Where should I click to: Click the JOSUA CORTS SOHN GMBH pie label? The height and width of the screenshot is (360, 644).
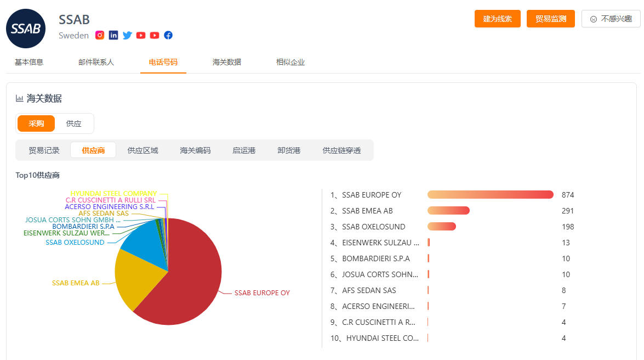click(73, 220)
